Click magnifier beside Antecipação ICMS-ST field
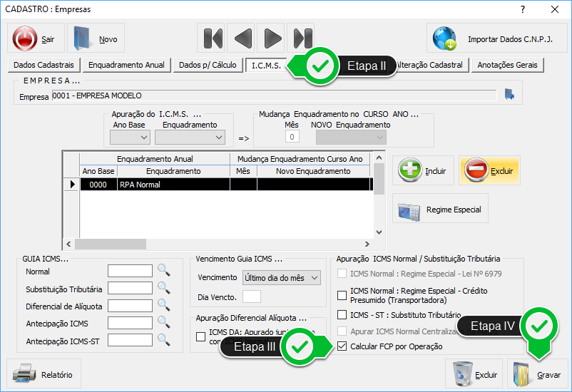Screen dimensions: 572x392 click(164, 340)
